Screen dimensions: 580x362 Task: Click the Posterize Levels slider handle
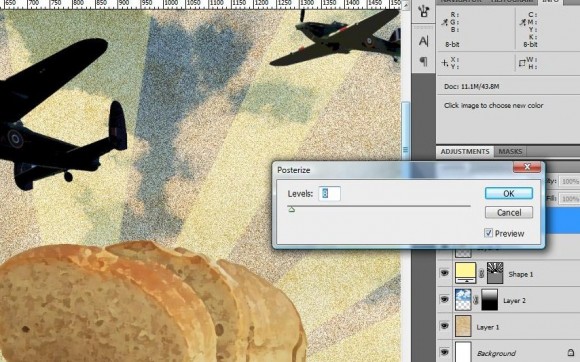292,210
